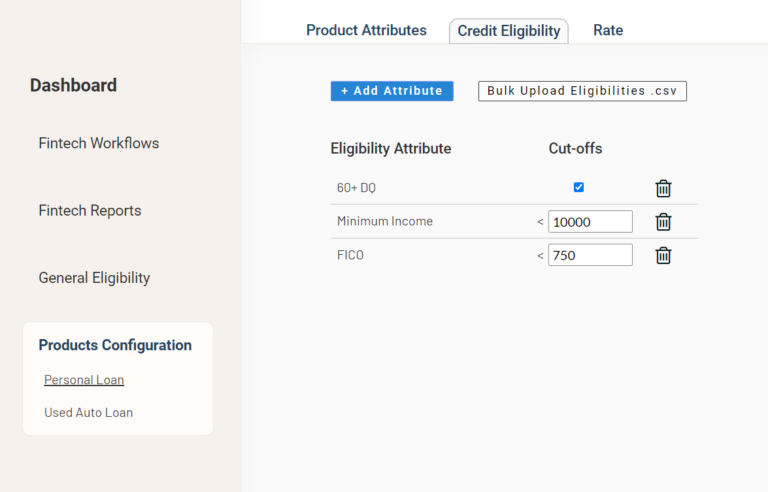The height and width of the screenshot is (492, 768).
Task: Delete the 60+ DQ eligibility attribute
Action: click(x=663, y=188)
